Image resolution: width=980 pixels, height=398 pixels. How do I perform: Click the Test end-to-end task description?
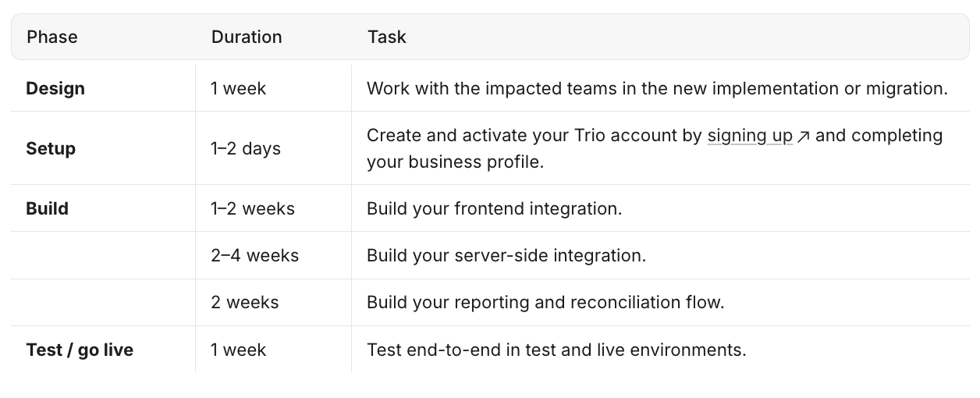[556, 350]
